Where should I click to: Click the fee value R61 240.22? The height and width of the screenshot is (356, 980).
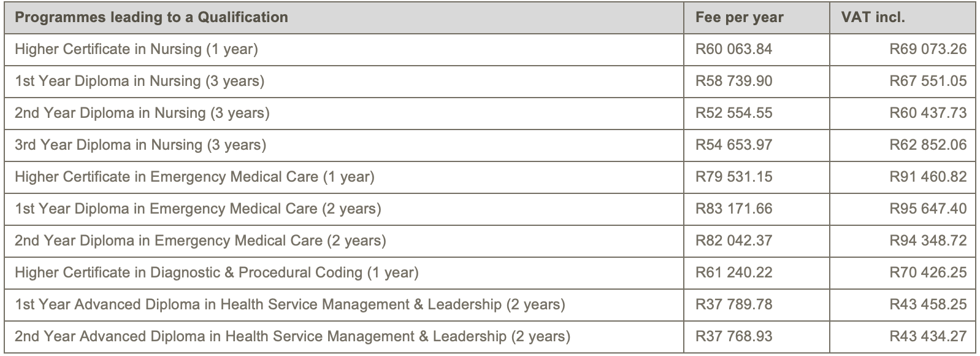733,273
